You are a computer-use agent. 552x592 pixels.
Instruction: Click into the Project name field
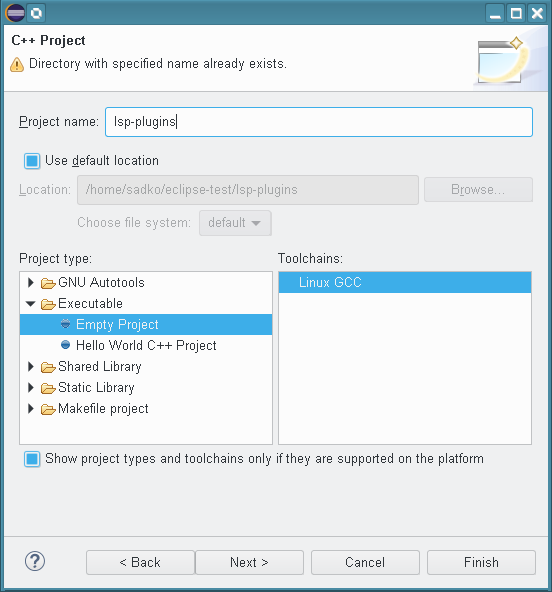[x=319, y=122]
